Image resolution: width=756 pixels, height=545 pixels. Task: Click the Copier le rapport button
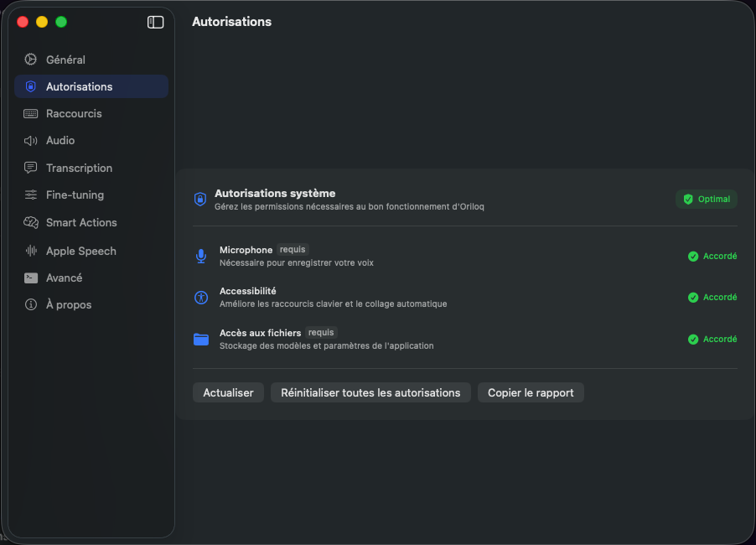coord(531,392)
